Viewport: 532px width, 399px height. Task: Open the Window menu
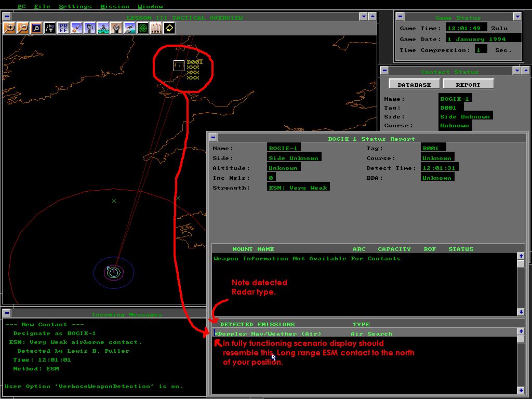(150, 6)
